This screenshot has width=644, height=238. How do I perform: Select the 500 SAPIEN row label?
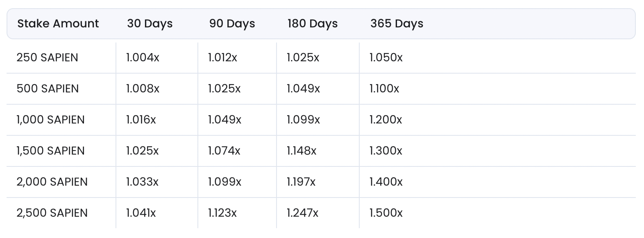pyautogui.click(x=48, y=89)
